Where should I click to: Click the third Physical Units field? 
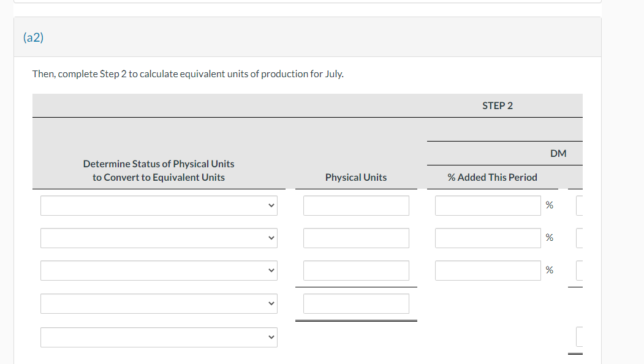[356, 270]
